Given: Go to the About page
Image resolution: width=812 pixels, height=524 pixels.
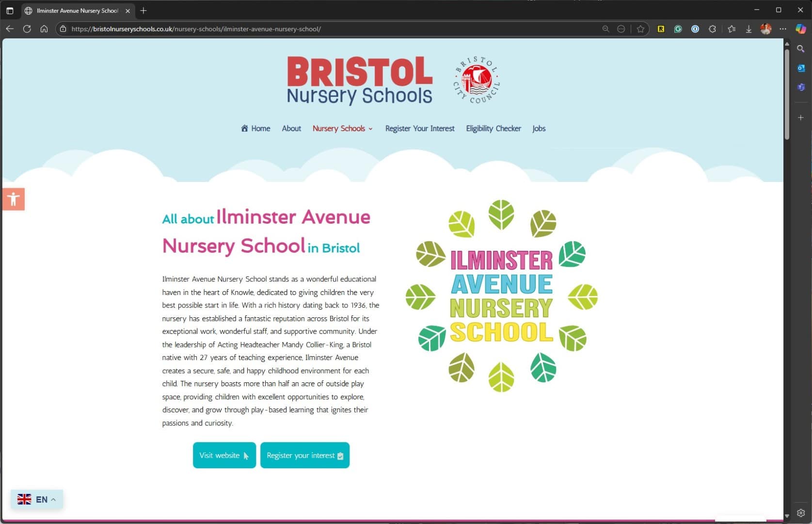Looking at the screenshot, I should click(x=291, y=129).
